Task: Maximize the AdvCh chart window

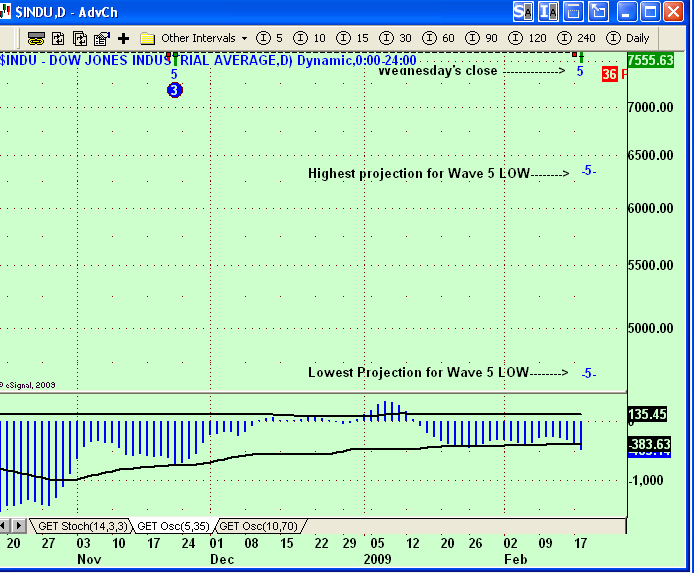Action: tap(650, 12)
